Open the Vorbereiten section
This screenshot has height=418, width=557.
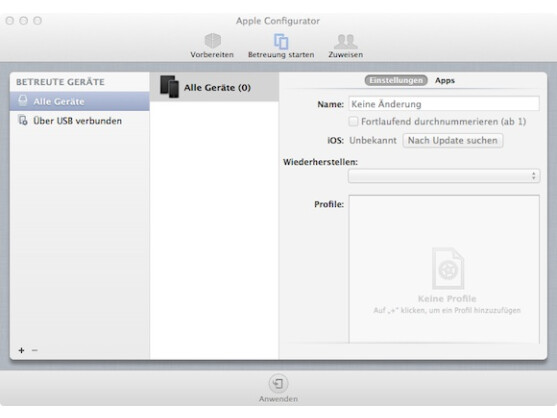click(212, 45)
